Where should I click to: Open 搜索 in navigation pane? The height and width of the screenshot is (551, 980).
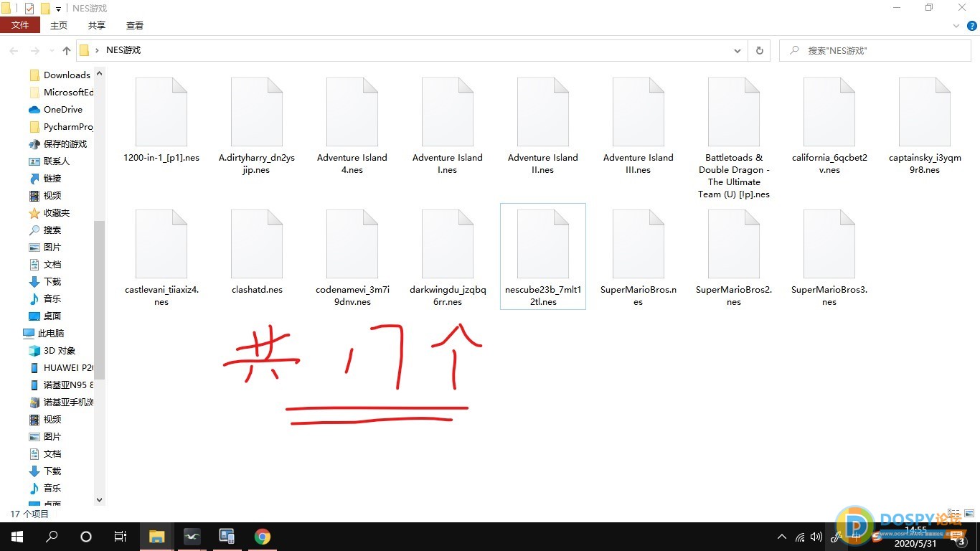click(44, 230)
